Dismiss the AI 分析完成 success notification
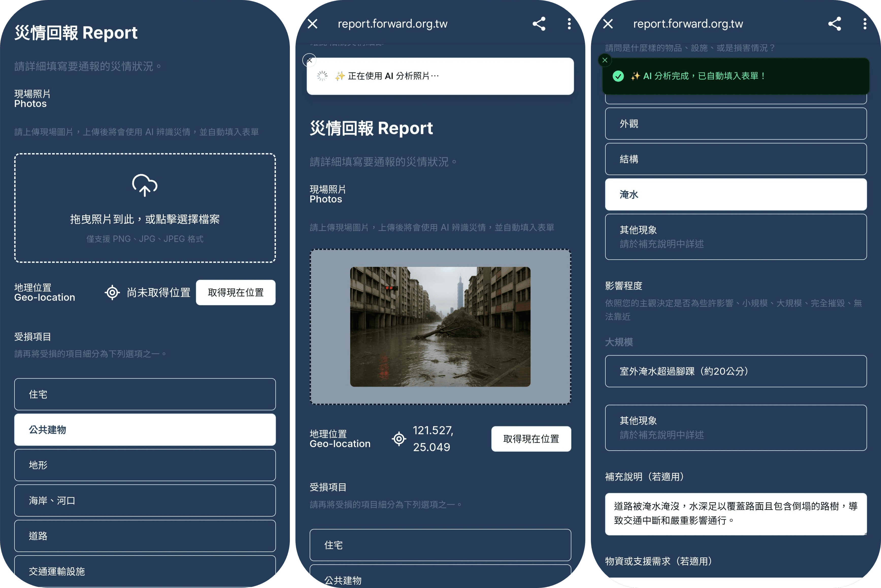 click(605, 60)
